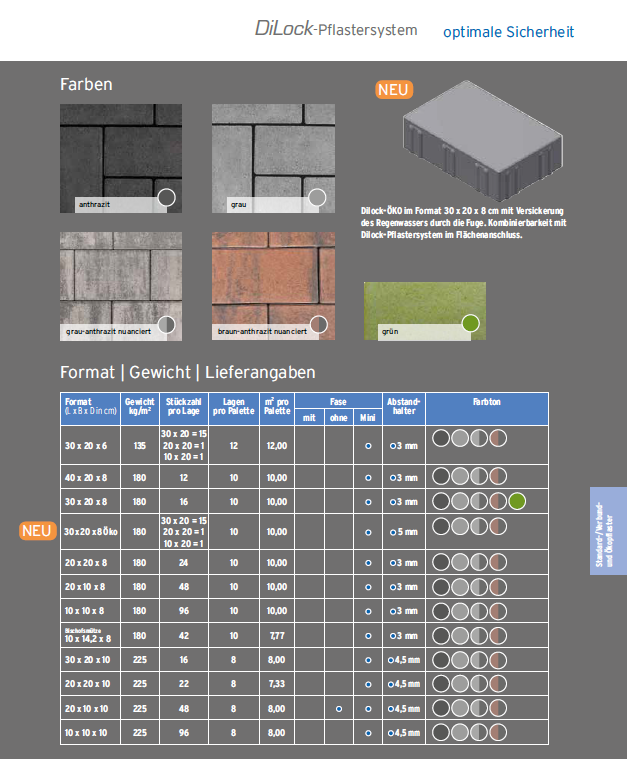Click the Format column header
The height and width of the screenshot is (759, 627).
(x=90, y=405)
